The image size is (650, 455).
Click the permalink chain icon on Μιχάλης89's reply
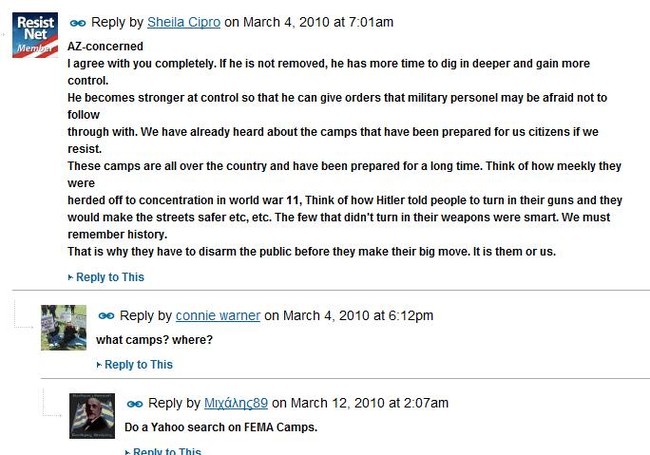134,404
